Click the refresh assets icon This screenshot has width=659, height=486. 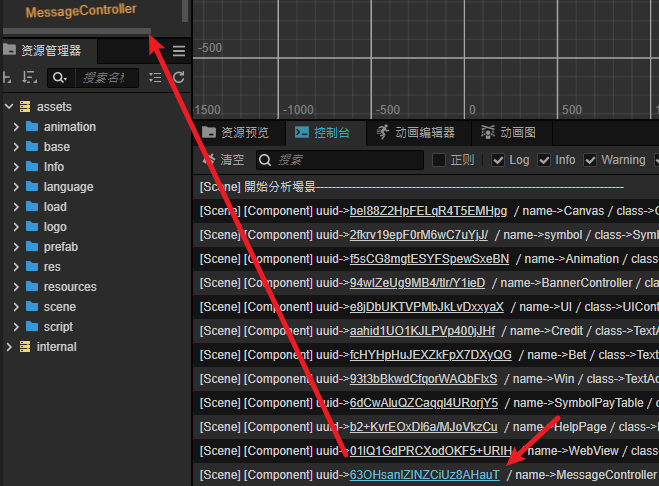click(179, 77)
